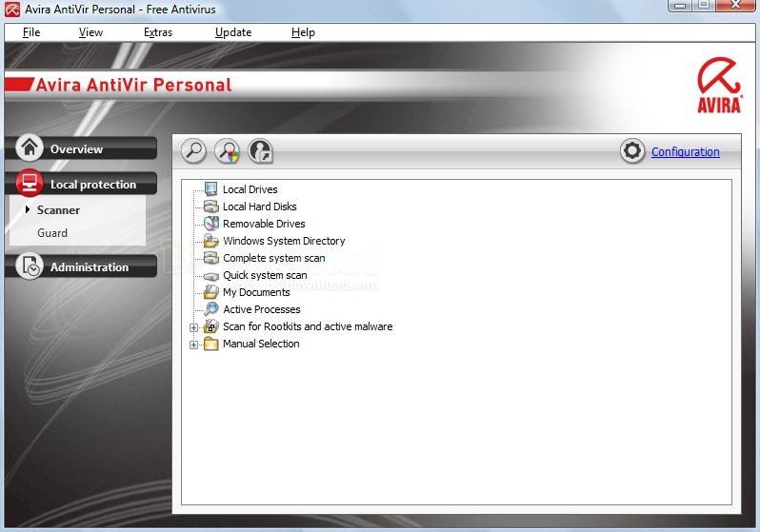
Task: Open the Help menu
Action: point(303,32)
